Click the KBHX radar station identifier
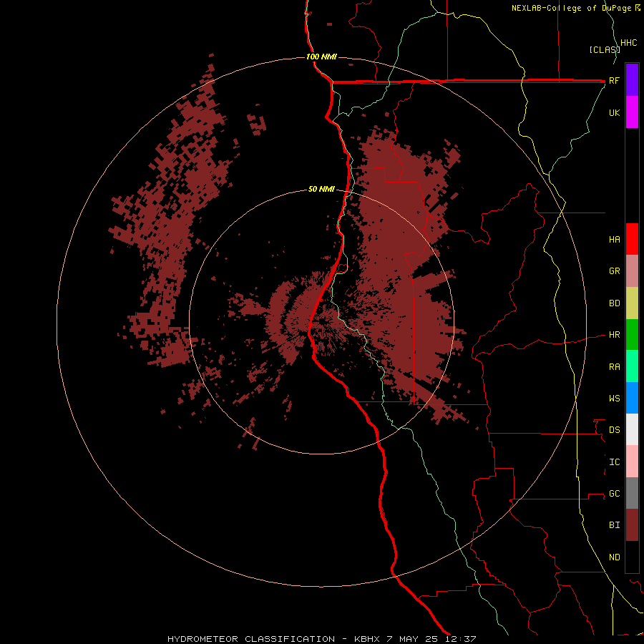This screenshot has height=644, width=644. coord(367,639)
